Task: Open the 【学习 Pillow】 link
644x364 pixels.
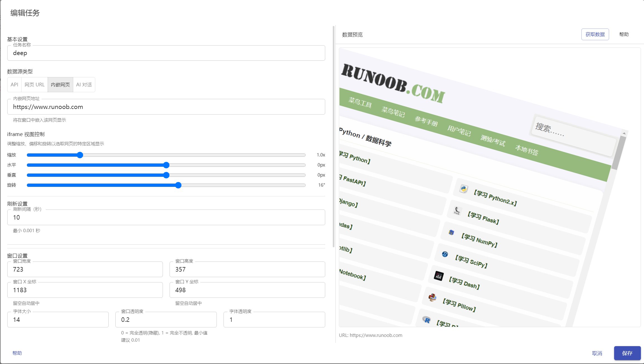Action: click(459, 305)
